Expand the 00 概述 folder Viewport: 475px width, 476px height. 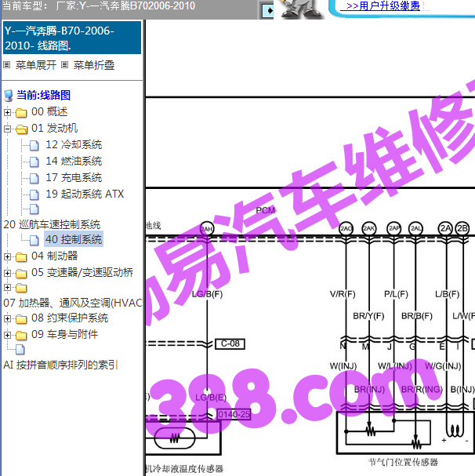coord(7,112)
